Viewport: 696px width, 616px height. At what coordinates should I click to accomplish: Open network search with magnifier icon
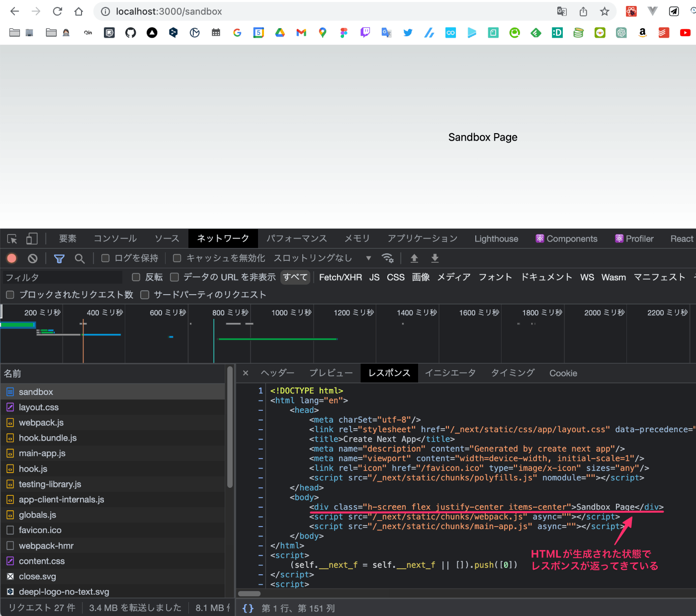coord(80,258)
